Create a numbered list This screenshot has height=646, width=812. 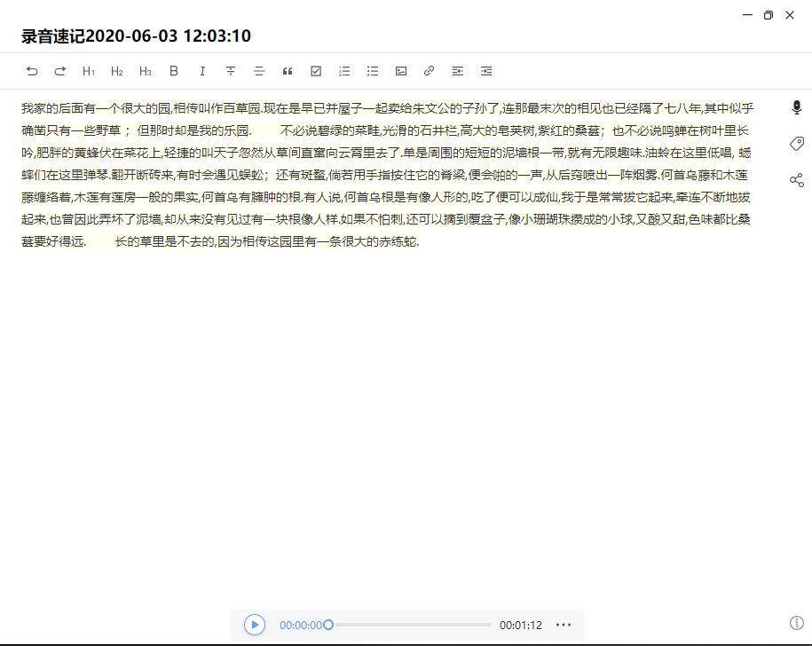[344, 71]
